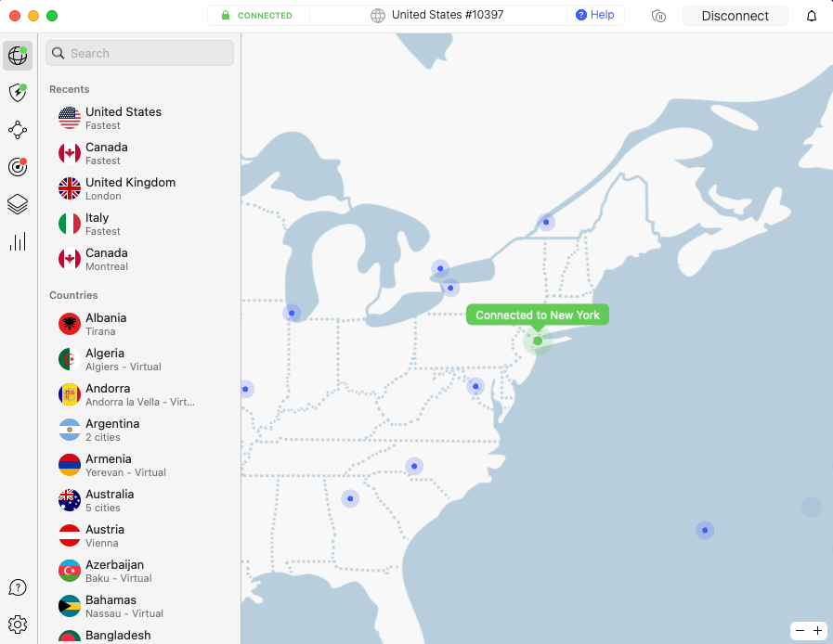
Task: Click the Washington area server dot
Action: click(x=475, y=386)
